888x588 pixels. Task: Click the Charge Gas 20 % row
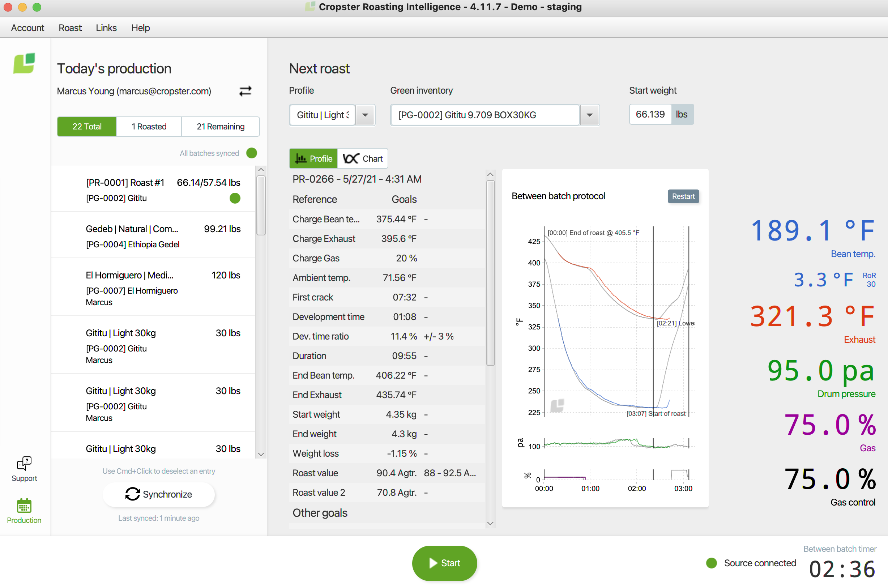tap(387, 258)
